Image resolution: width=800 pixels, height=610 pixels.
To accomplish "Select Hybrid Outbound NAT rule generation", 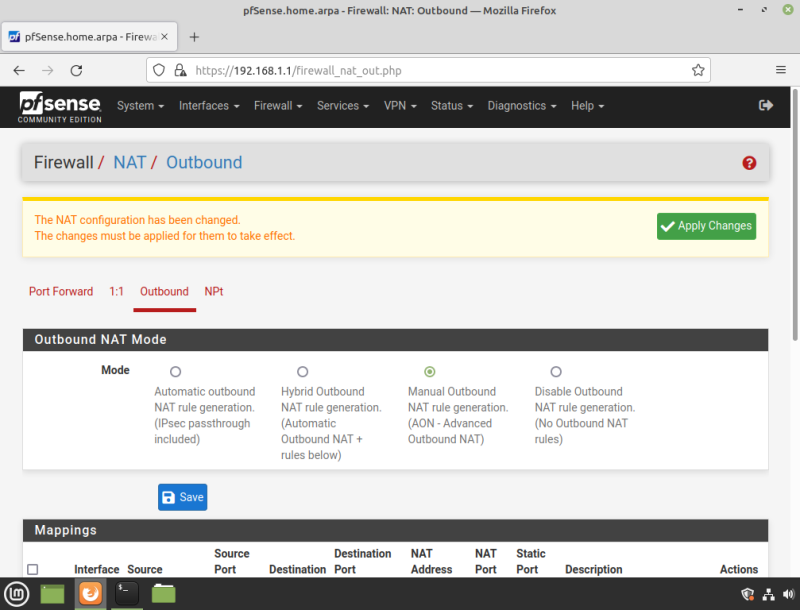I will coord(303,372).
